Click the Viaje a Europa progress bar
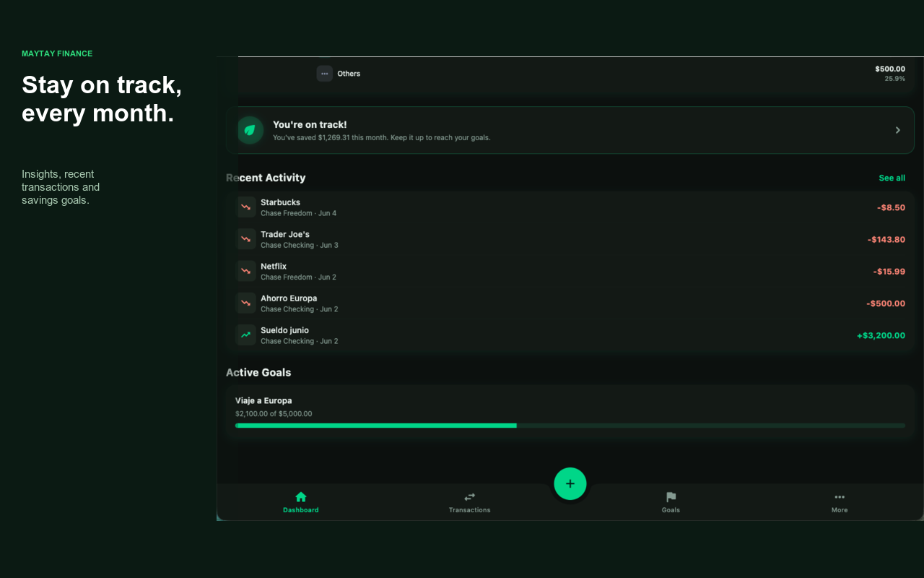The image size is (924, 578). coord(570,426)
